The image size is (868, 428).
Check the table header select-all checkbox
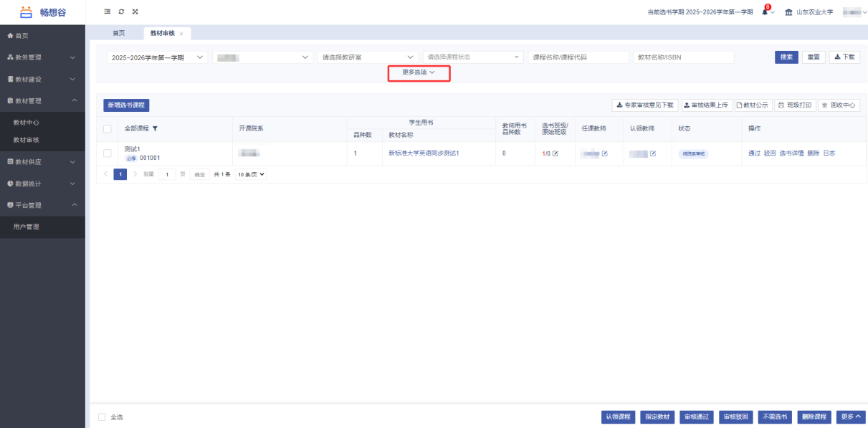click(108, 128)
